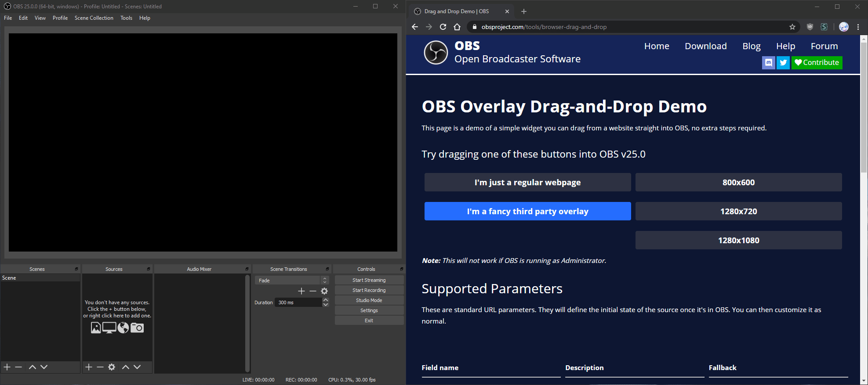Open the Edit menu in OBS
Image resolution: width=868 pixels, height=385 pixels.
[23, 18]
